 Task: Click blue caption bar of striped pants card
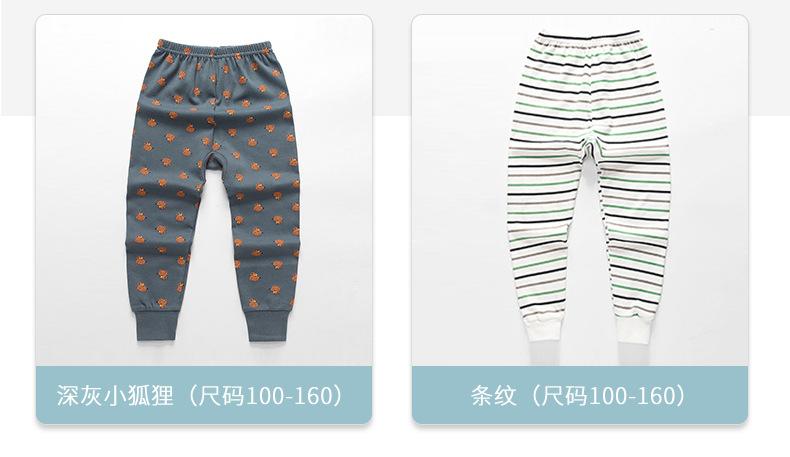pyautogui.click(x=579, y=395)
